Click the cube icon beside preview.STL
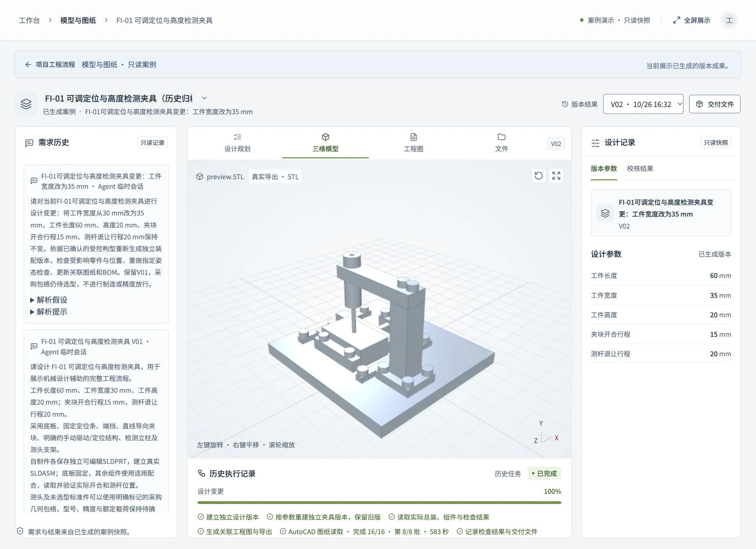This screenshot has width=756, height=549. point(200,177)
